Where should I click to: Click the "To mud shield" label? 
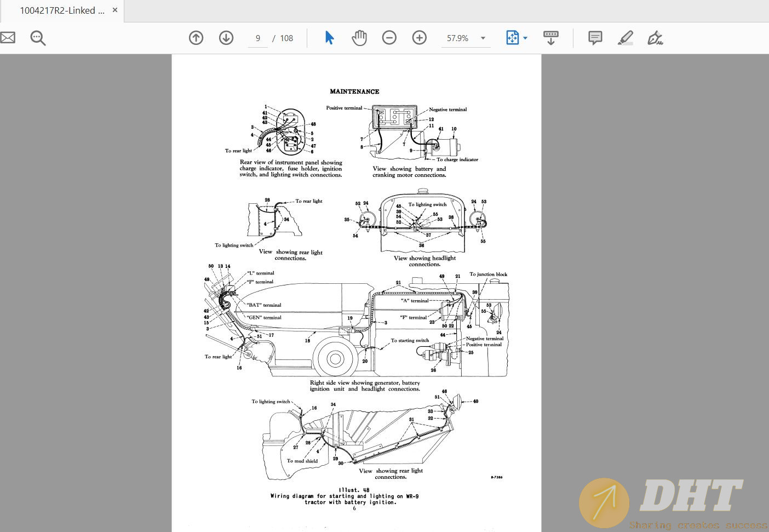click(302, 461)
